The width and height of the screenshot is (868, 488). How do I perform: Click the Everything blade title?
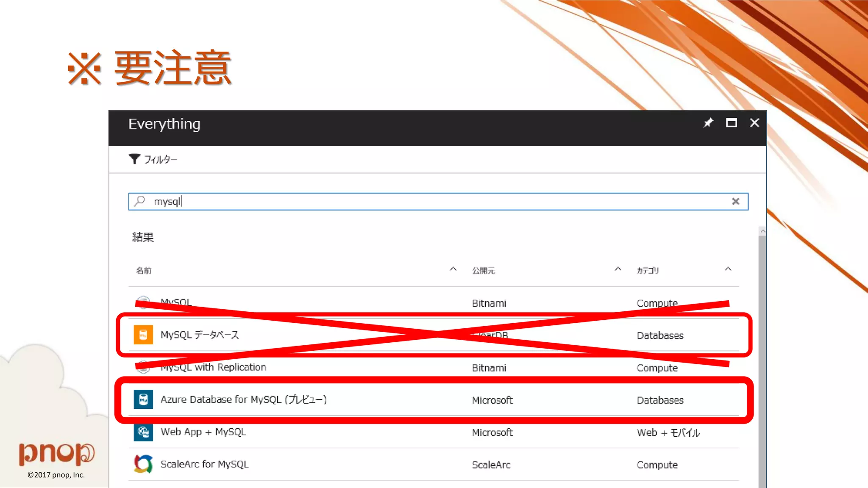pyautogui.click(x=164, y=124)
